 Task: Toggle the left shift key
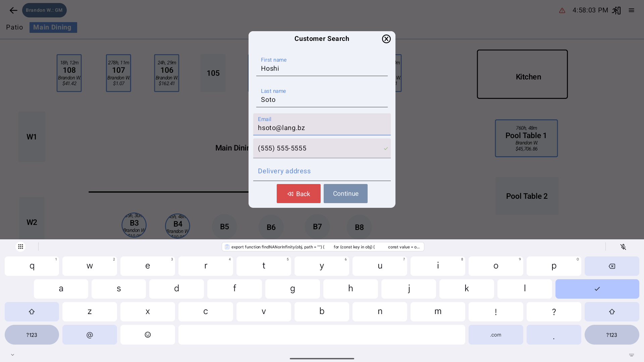(32, 312)
